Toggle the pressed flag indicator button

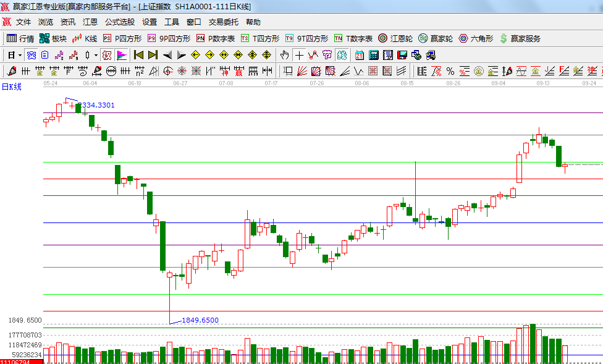pyautogui.click(x=122, y=55)
